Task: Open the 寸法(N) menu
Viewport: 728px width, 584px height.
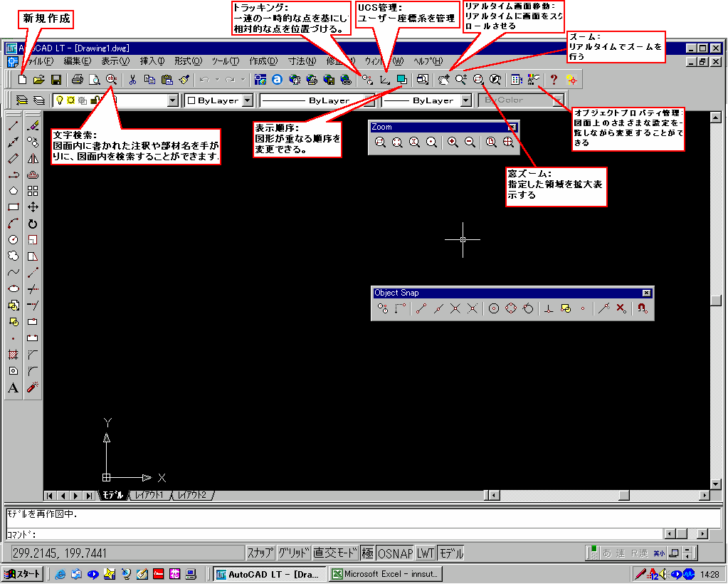Action: point(302,61)
